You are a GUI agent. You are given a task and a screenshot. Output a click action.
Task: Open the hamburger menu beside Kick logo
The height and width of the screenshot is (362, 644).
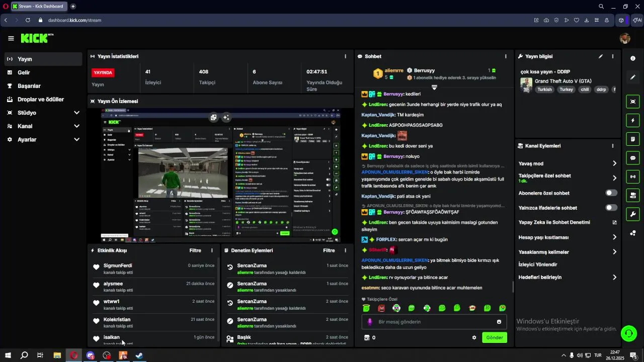11,38
